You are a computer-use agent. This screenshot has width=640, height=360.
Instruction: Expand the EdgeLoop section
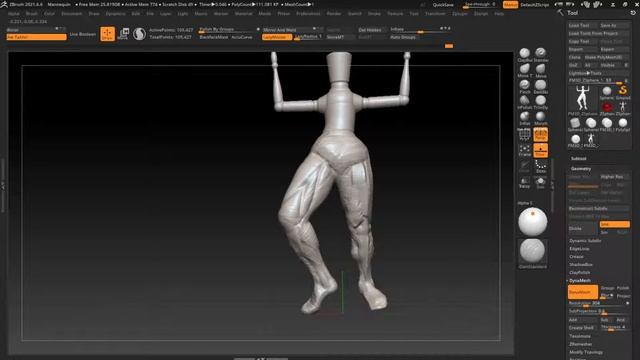579,249
